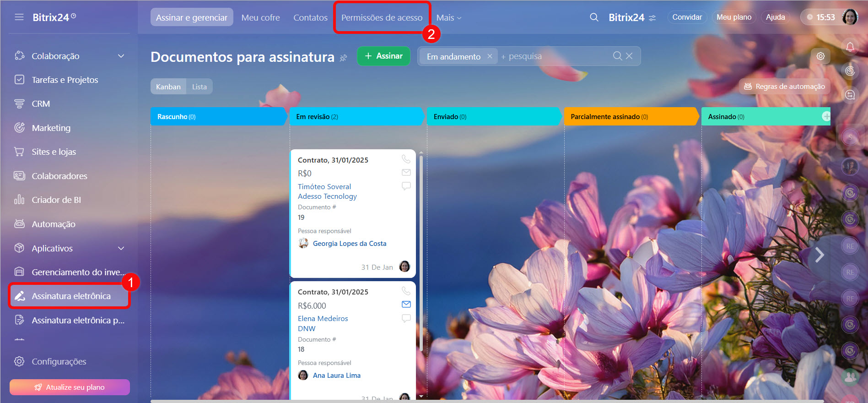Viewport: 868px width, 403px height.
Task: Open the Mais dropdown menu
Action: click(x=448, y=17)
